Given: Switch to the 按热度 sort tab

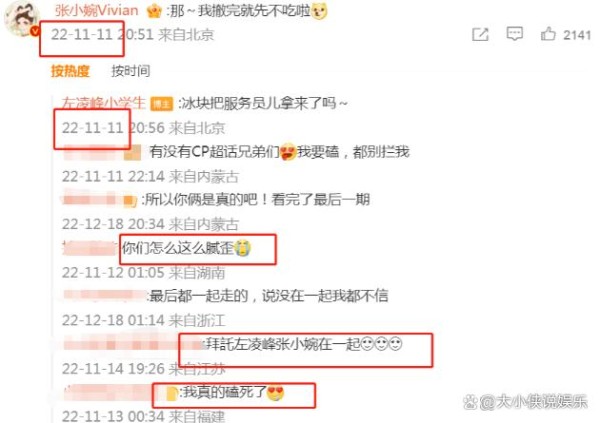Looking at the screenshot, I should (70, 71).
